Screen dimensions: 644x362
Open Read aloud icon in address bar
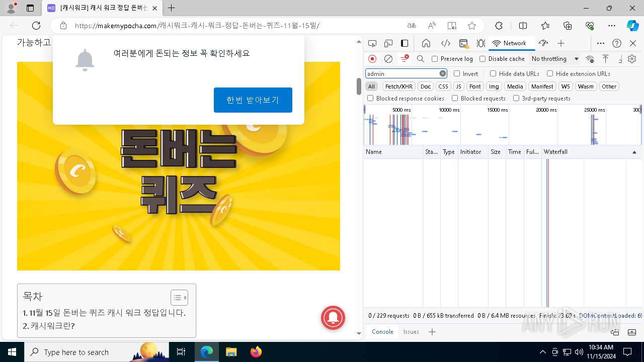point(432,26)
